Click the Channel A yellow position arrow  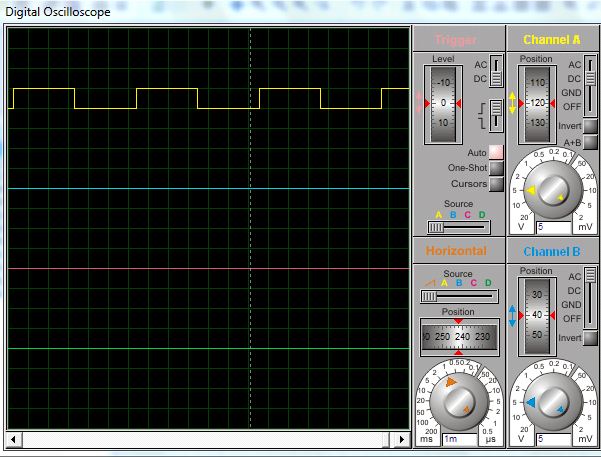513,103
